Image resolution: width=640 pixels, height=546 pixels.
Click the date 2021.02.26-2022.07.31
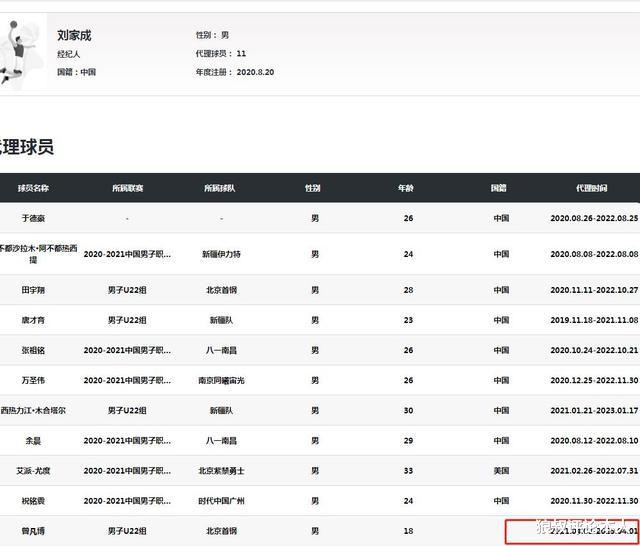tap(594, 471)
